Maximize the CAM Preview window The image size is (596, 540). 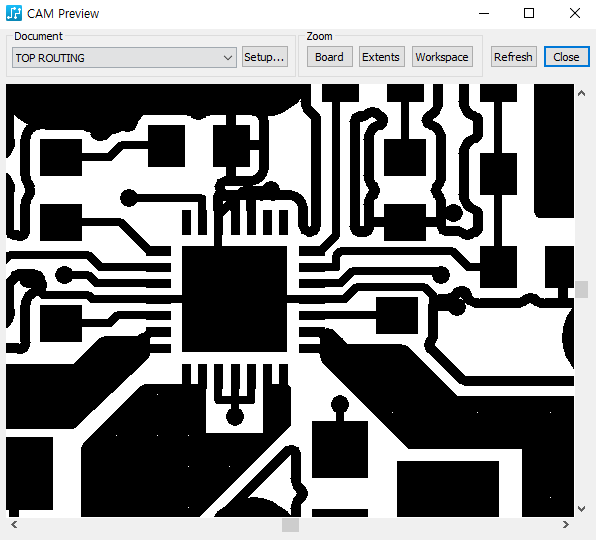529,13
